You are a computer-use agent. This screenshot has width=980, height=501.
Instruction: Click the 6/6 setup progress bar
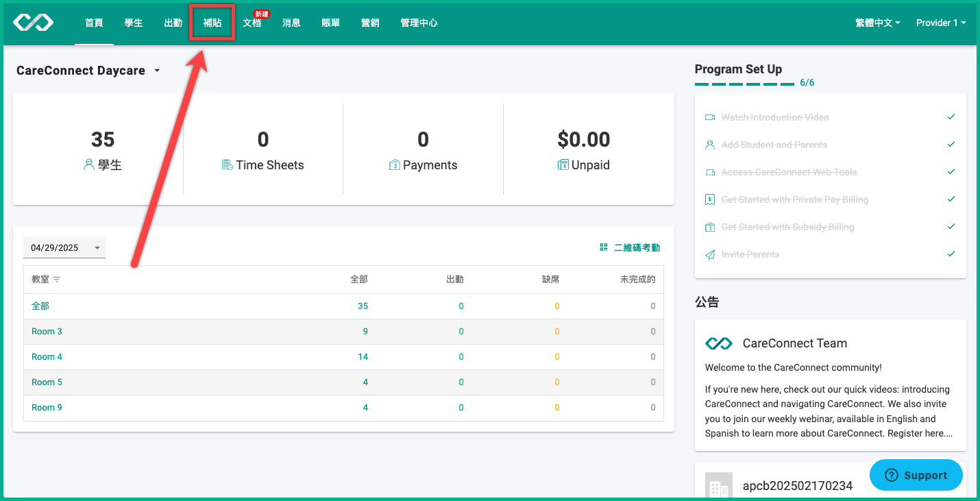[x=745, y=84]
